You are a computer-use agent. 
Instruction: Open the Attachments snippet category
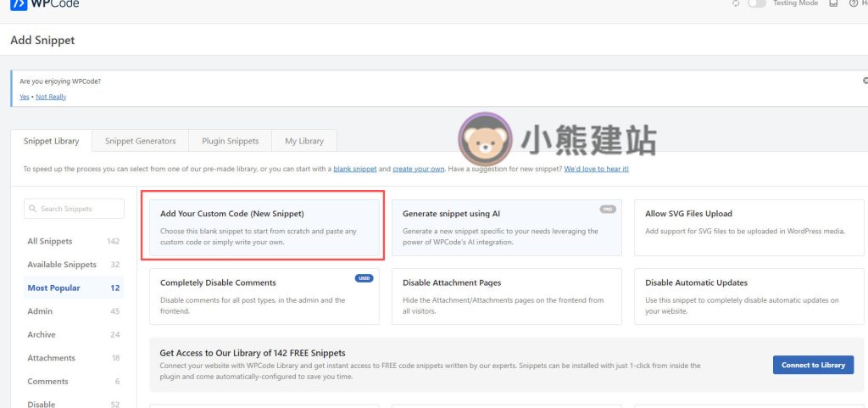[51, 358]
